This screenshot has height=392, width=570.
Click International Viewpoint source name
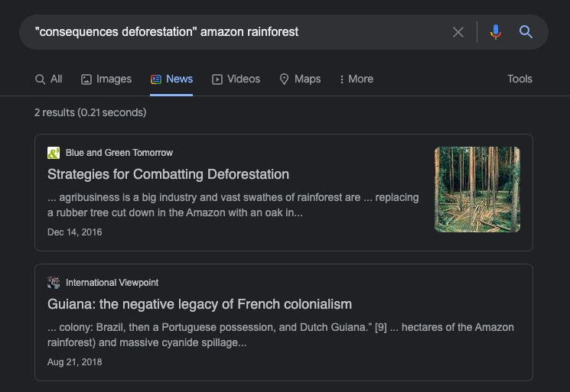tap(112, 283)
